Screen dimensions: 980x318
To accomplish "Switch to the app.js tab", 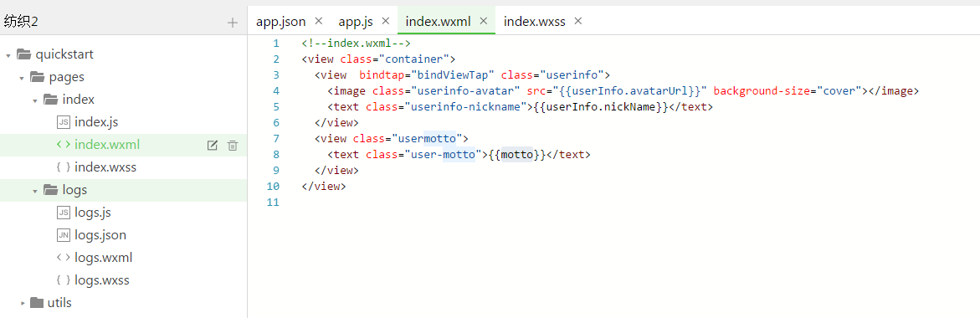I will pyautogui.click(x=356, y=22).
